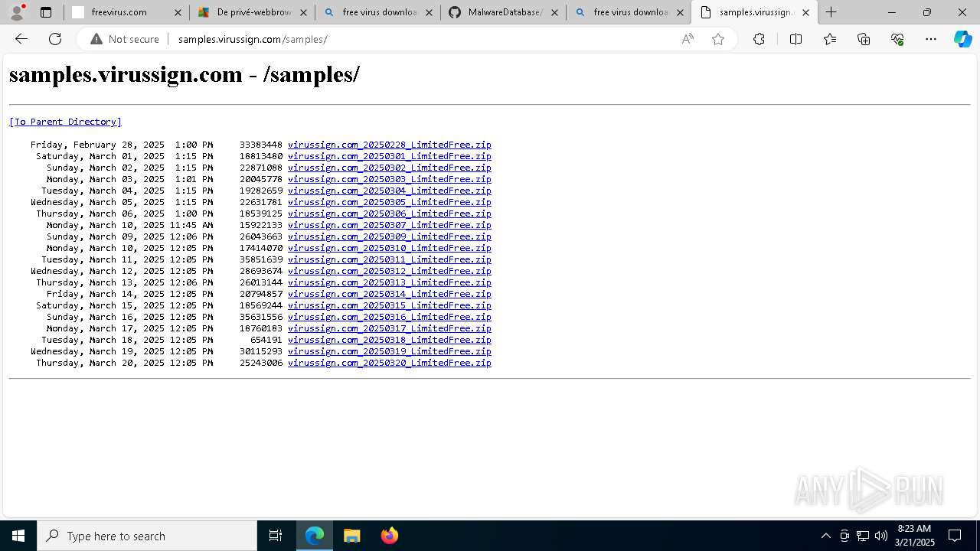This screenshot has height=551, width=980.
Task: Open the tab actions menu icon
Action: tap(46, 12)
